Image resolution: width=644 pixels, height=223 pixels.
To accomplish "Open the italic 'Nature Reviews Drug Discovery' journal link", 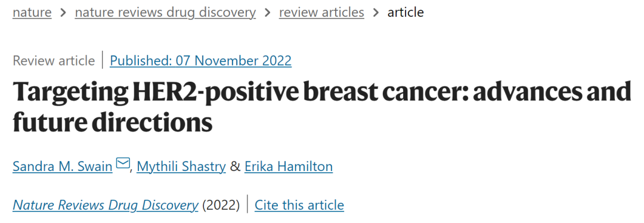I will [x=106, y=205].
